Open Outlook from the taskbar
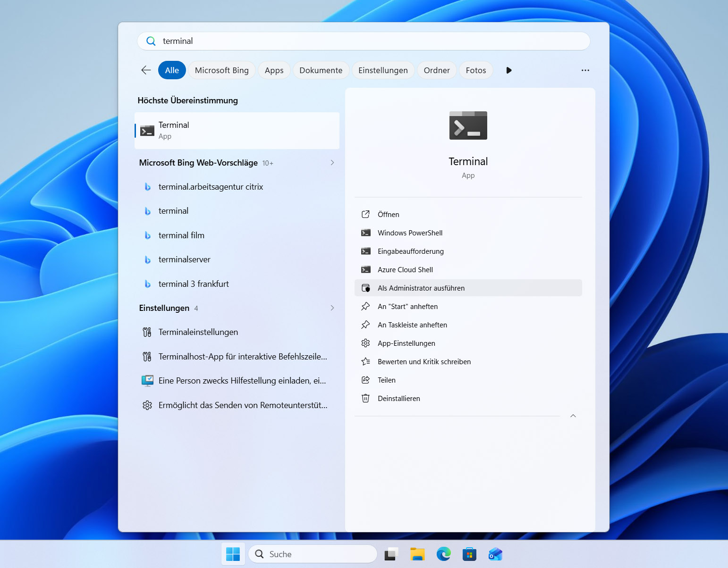Screen dimensions: 728x568 [x=495, y=554]
